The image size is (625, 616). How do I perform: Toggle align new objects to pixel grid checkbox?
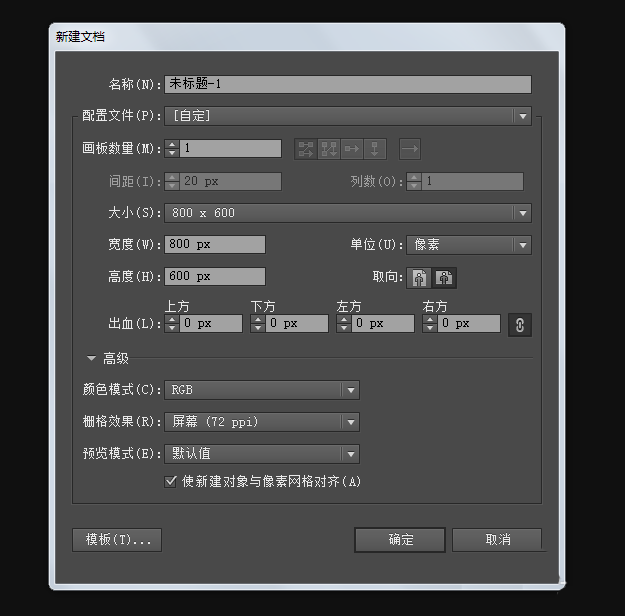[170, 482]
